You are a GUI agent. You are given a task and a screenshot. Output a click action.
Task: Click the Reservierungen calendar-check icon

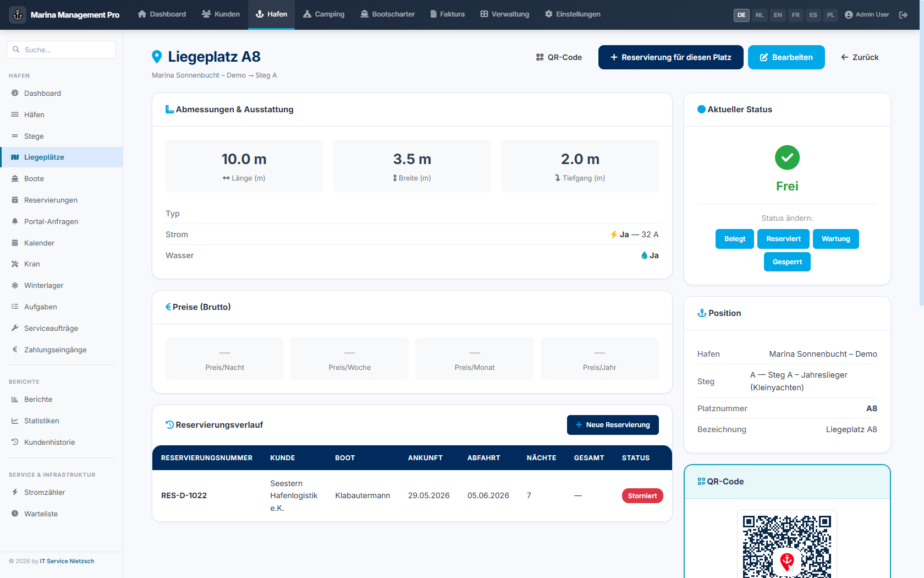click(x=15, y=200)
